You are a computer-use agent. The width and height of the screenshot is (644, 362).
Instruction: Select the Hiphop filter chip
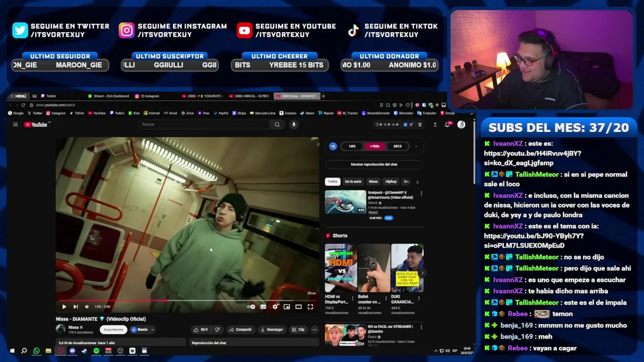(391, 182)
